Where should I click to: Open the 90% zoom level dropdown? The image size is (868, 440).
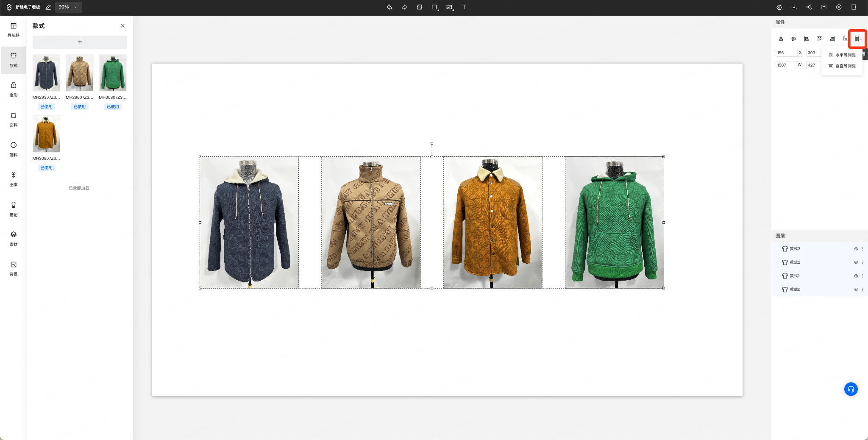[68, 7]
